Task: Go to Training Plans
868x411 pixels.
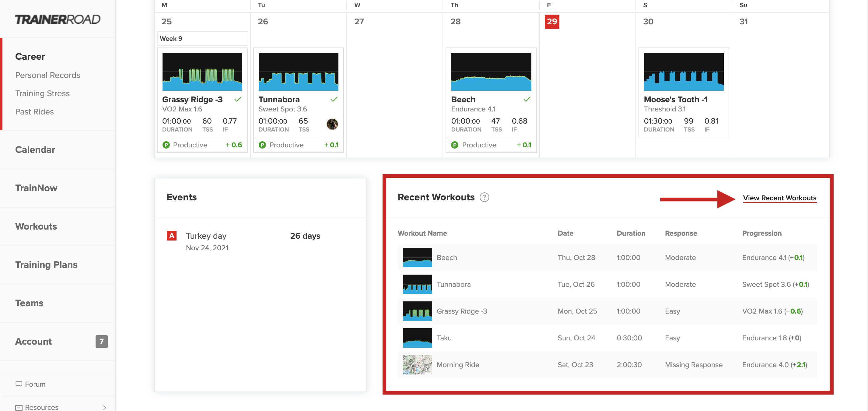Action: pos(46,265)
